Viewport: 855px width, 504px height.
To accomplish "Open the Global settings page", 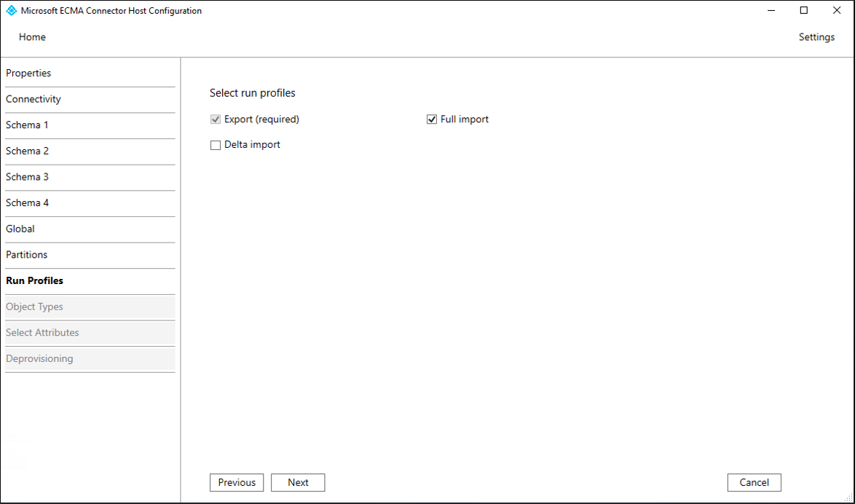I will click(20, 229).
